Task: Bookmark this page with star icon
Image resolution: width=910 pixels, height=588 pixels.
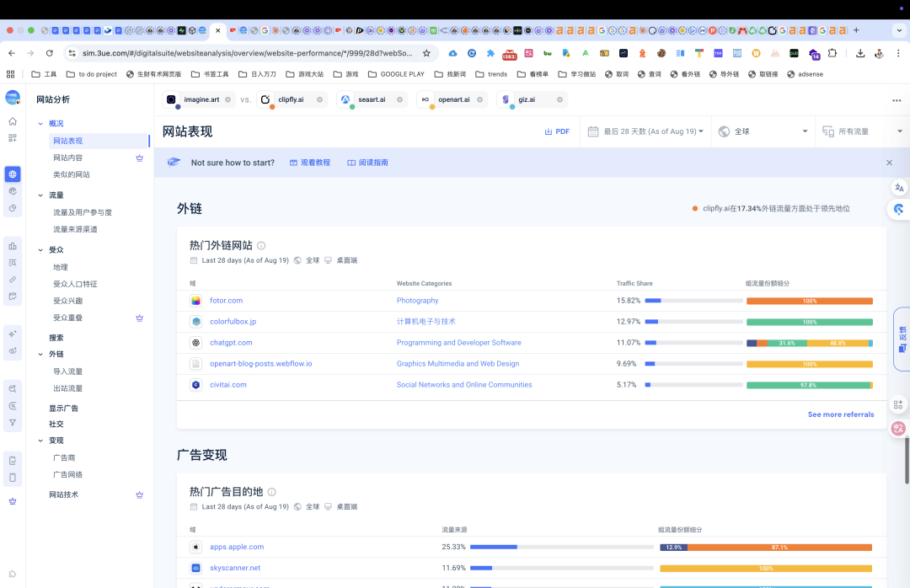Action: point(426,53)
